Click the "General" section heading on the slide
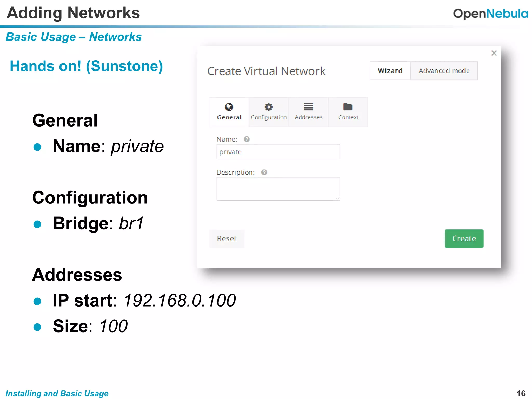 coord(65,120)
